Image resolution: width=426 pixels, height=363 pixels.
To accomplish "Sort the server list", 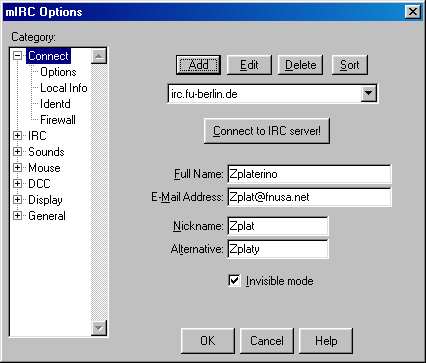I will [350, 65].
